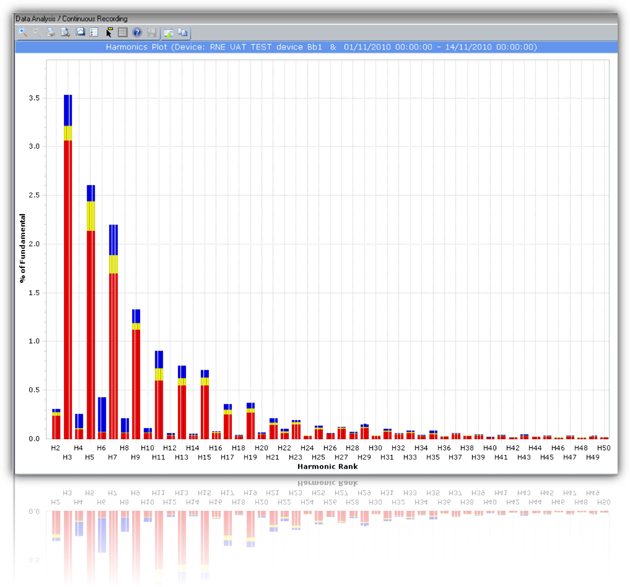Image resolution: width=630 pixels, height=587 pixels.
Task: Click the H50 axis label
Action: tap(603, 448)
